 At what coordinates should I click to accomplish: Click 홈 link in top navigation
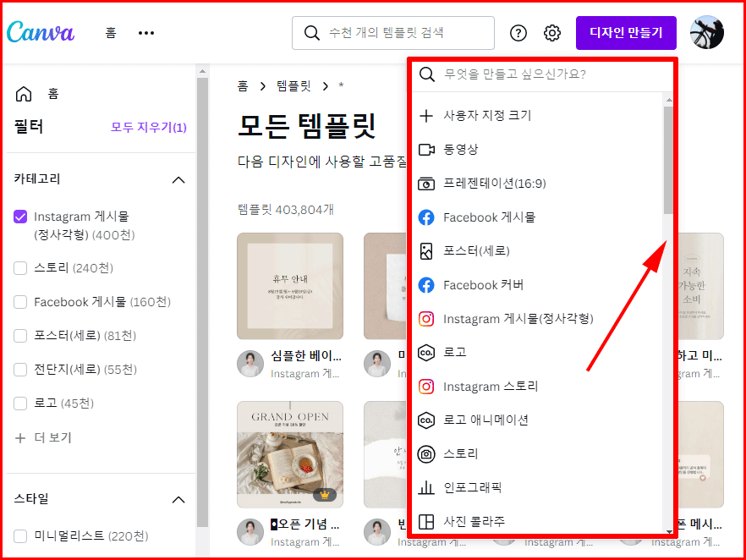click(x=110, y=33)
